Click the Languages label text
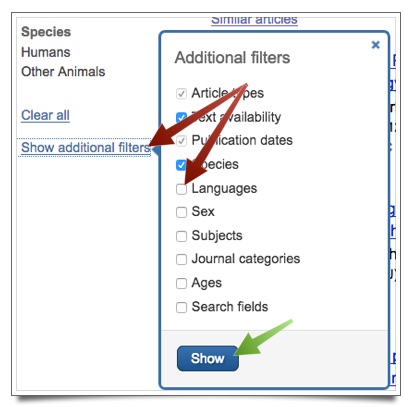Screen dimensions: 414x407 click(x=224, y=189)
